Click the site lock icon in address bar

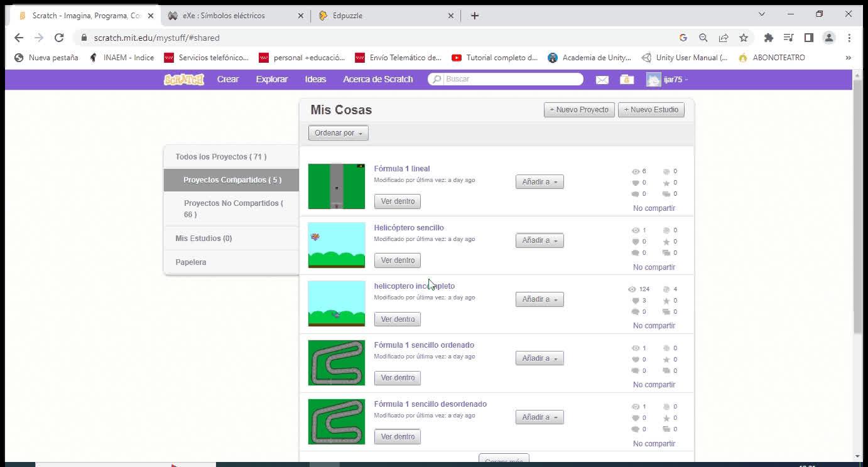pos(84,38)
